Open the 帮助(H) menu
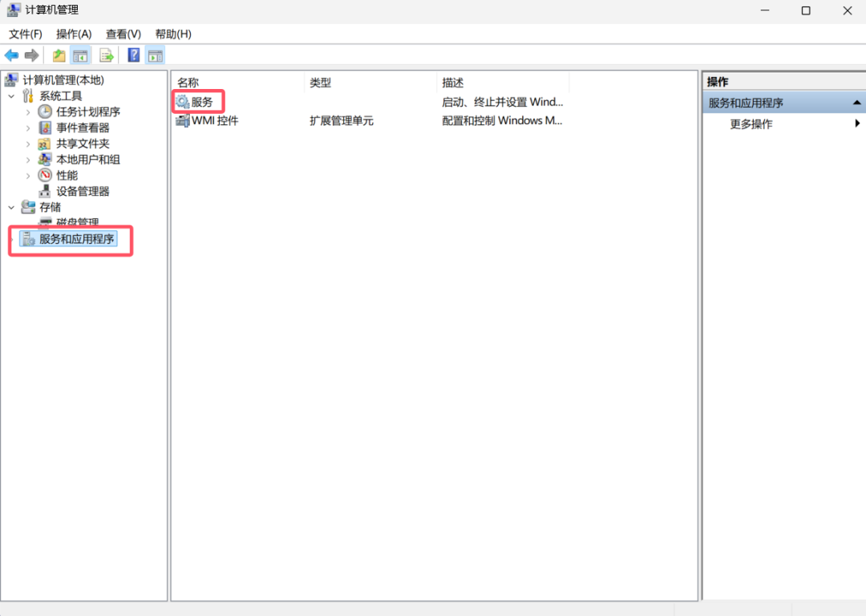This screenshot has width=866, height=616. [x=173, y=34]
